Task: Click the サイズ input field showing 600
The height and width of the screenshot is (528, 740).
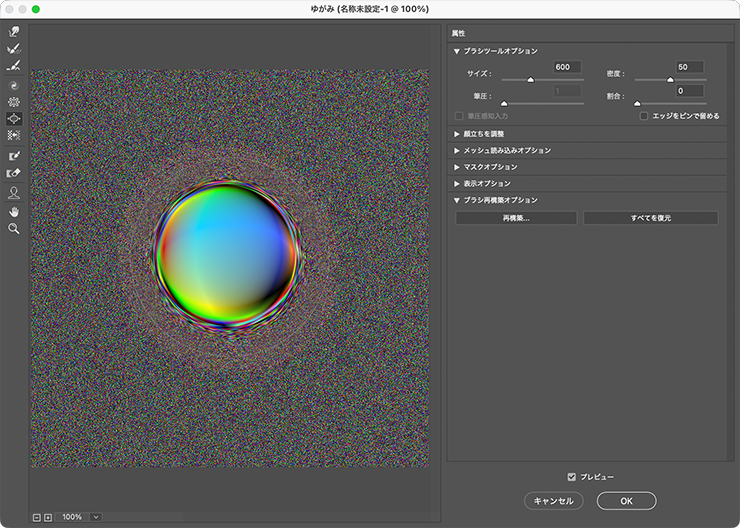Action: pos(567,67)
